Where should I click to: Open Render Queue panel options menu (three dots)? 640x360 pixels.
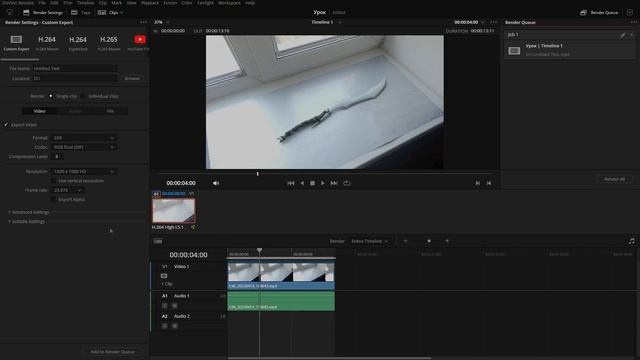633,22
